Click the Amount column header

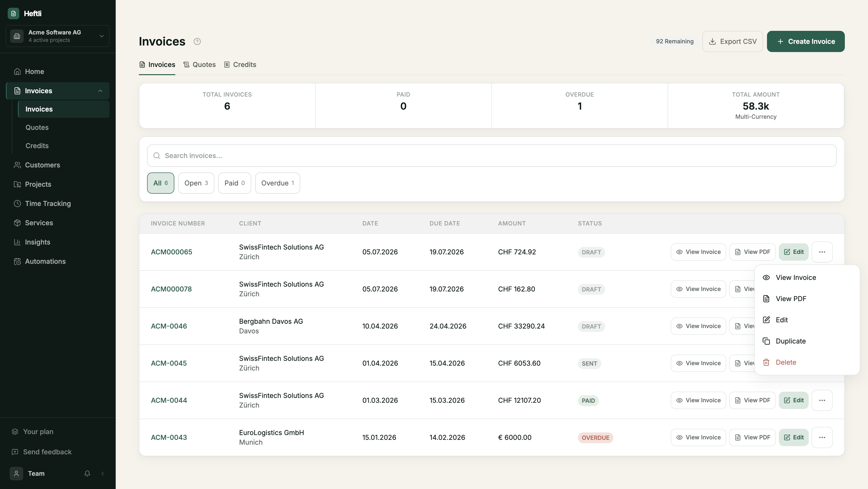coord(512,224)
